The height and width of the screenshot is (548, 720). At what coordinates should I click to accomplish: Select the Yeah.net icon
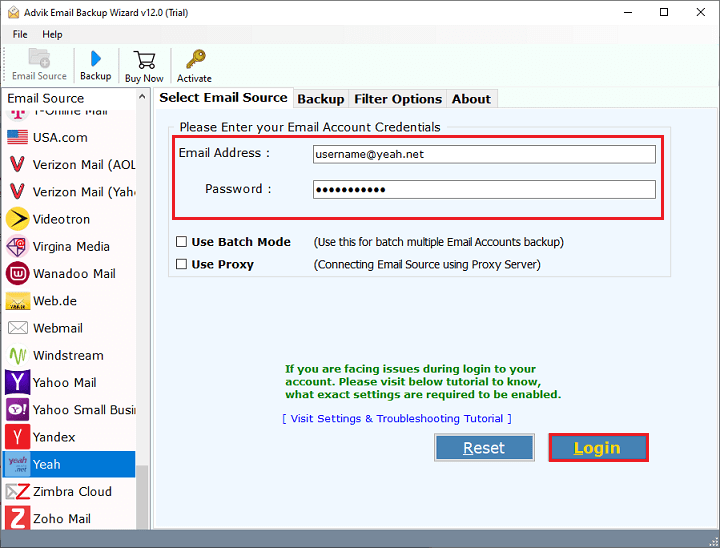pos(17,464)
